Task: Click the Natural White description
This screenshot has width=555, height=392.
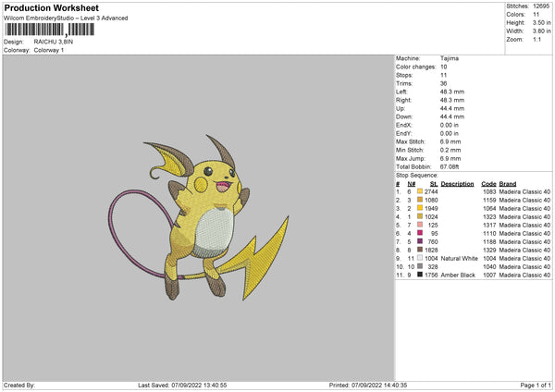Action: tap(459, 259)
